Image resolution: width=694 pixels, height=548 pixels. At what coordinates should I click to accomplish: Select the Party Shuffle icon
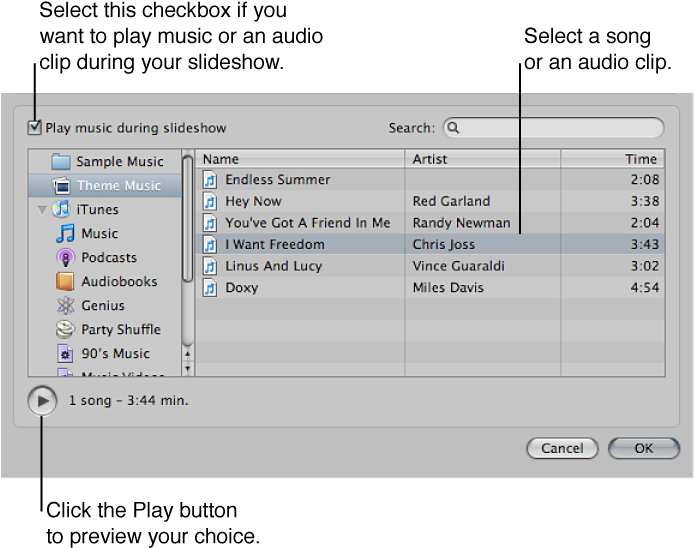click(66, 330)
